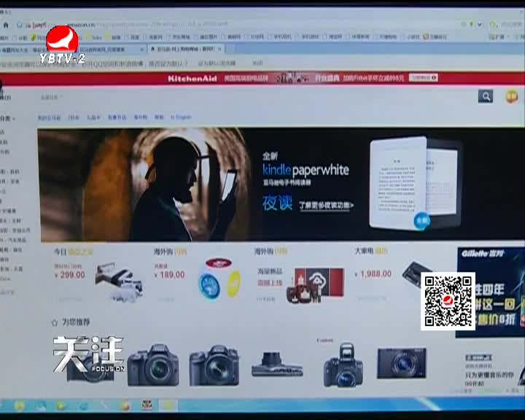Open the ¥189.00 overseas purchase deal
The width and height of the screenshot is (525, 420).
click(x=198, y=276)
